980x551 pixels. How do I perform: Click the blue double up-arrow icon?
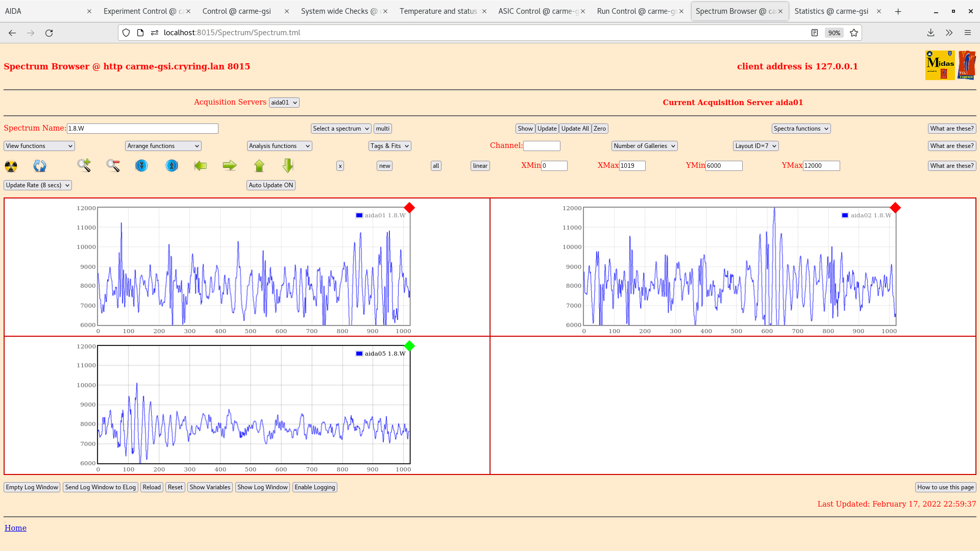click(172, 166)
